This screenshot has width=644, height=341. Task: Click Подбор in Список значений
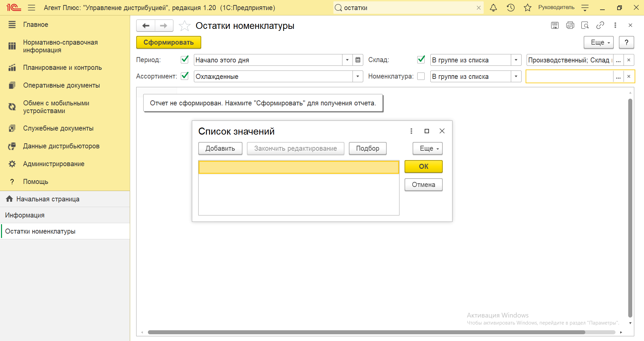click(368, 148)
